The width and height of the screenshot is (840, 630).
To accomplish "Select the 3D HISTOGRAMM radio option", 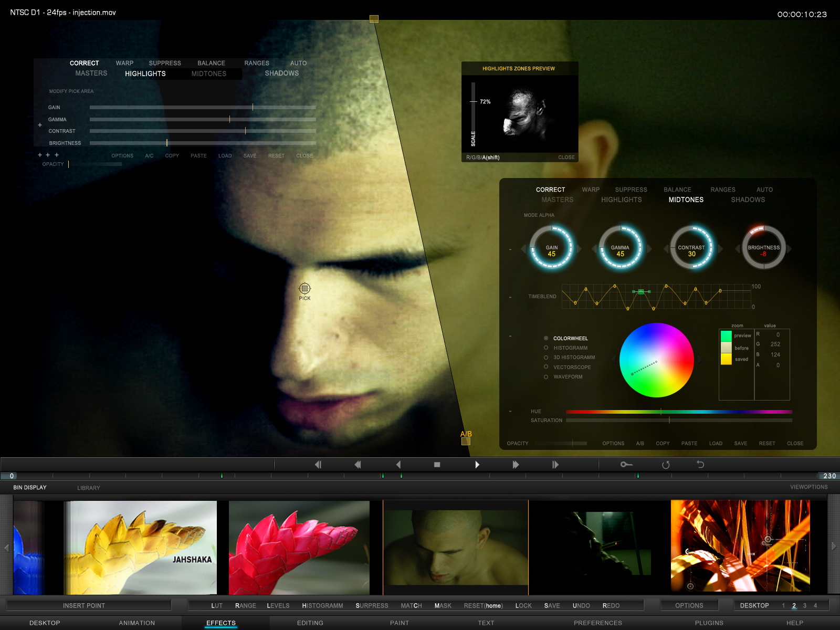I will coord(546,358).
